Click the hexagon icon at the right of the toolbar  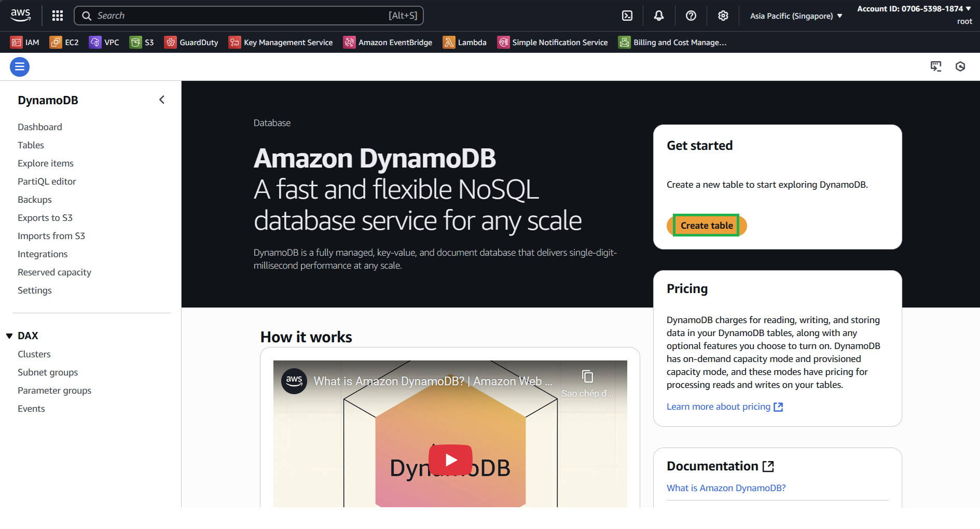(x=960, y=66)
